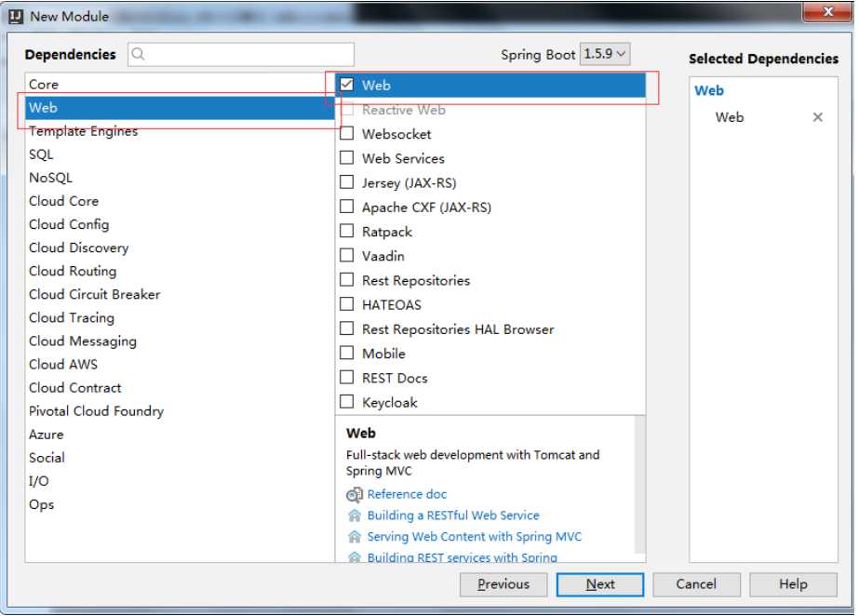Click the Cancel button

click(696, 584)
